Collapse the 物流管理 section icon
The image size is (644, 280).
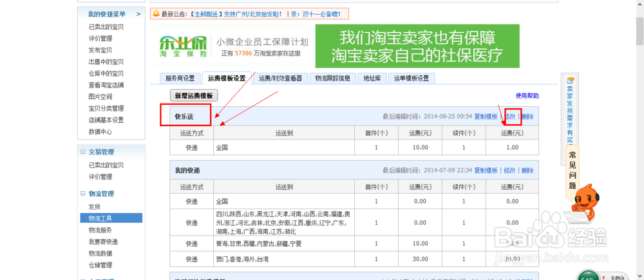83,194
